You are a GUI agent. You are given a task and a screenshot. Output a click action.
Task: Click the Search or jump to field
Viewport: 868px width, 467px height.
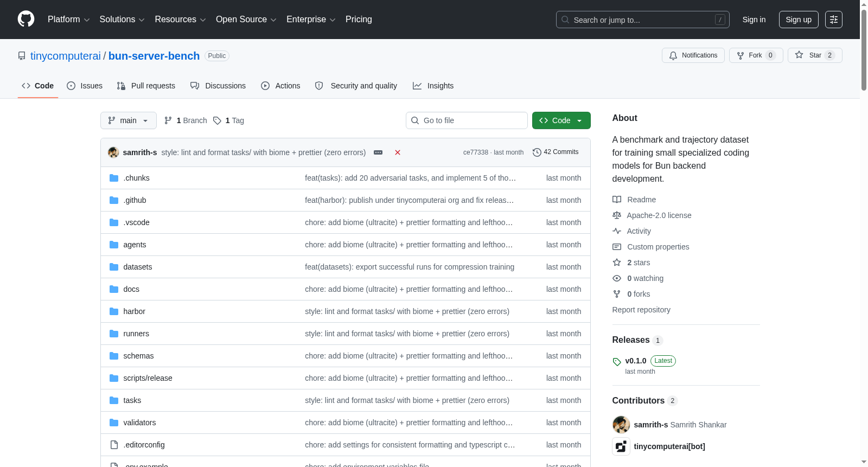pos(643,20)
